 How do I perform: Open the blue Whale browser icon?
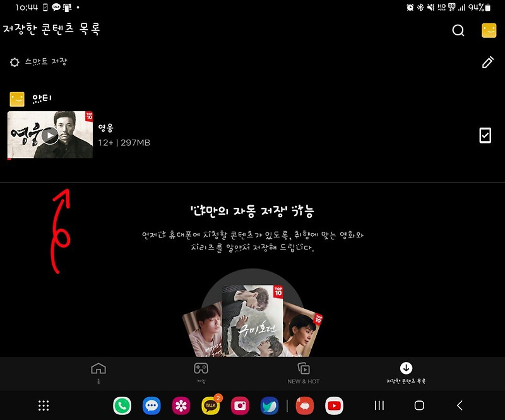270,405
